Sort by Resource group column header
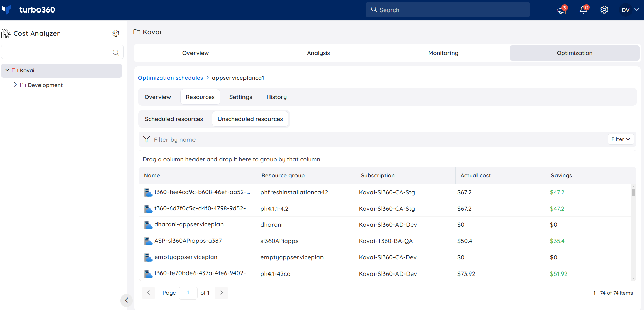Viewport: 644px width, 310px height. 283,175
